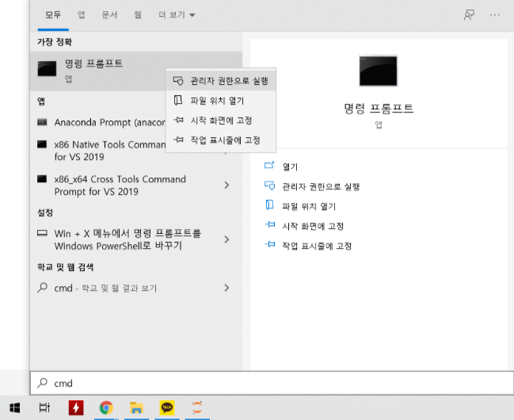Switch to the 웹 tab
This screenshot has width=514, height=420.
138,15
